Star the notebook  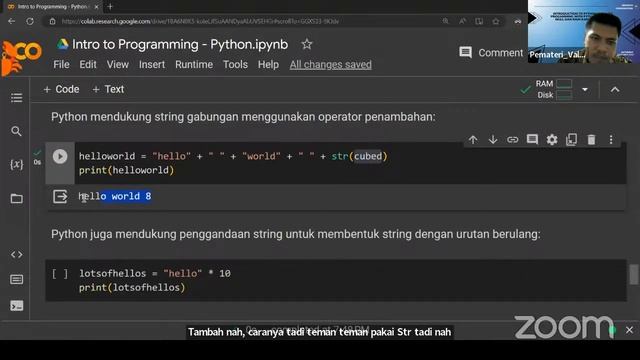point(307,44)
